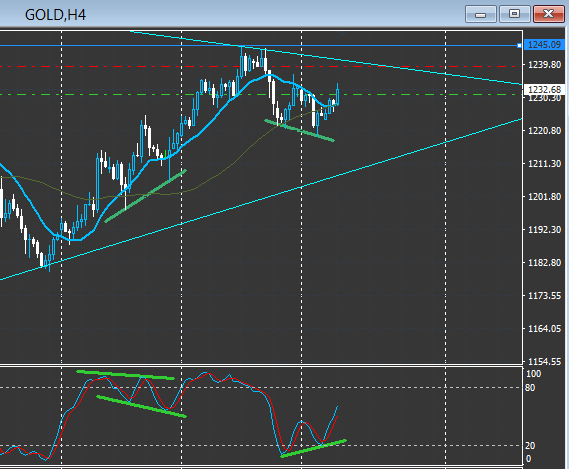This screenshot has width=569, height=469.
Task: Click the current price label 1232.68
Action: pyautogui.click(x=544, y=89)
